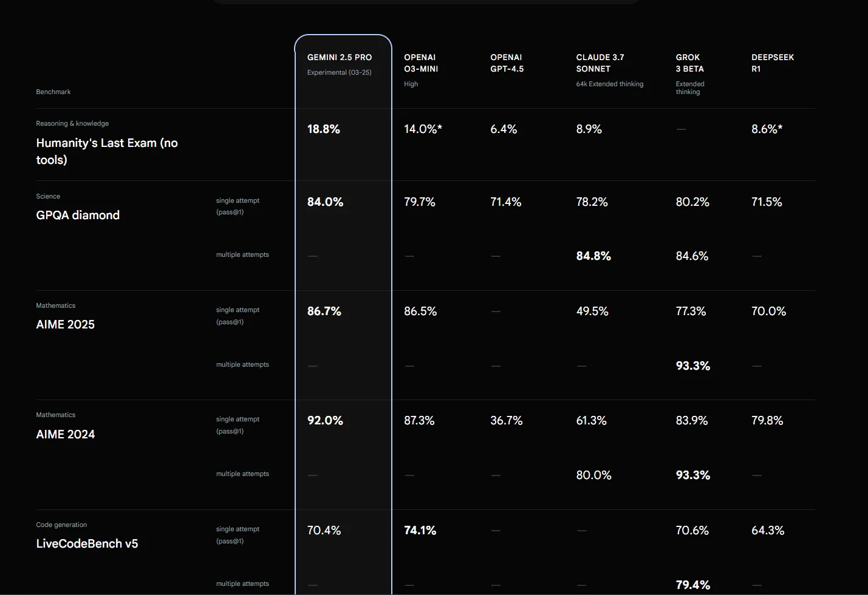The width and height of the screenshot is (868, 595).
Task: Click the Reasoning & knowledge category label
Action: [72, 123]
